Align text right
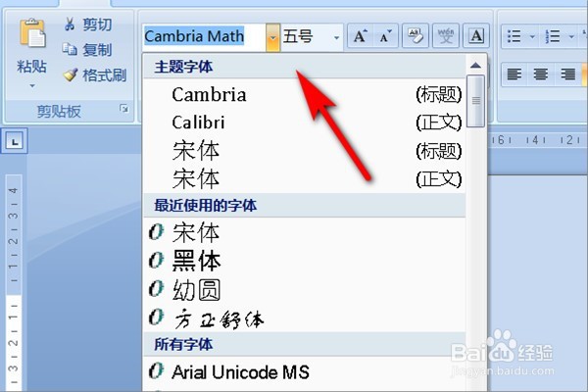Screen dimensions: 588x392 click(567, 73)
